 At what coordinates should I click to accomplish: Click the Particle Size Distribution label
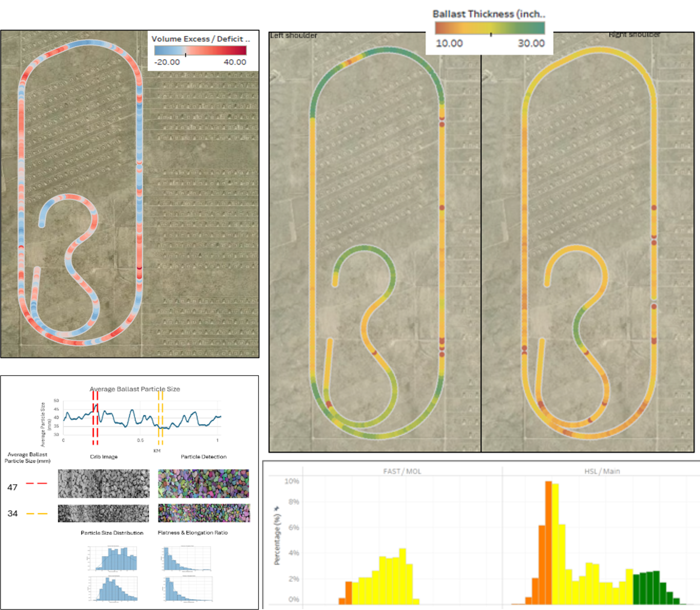[x=112, y=532]
